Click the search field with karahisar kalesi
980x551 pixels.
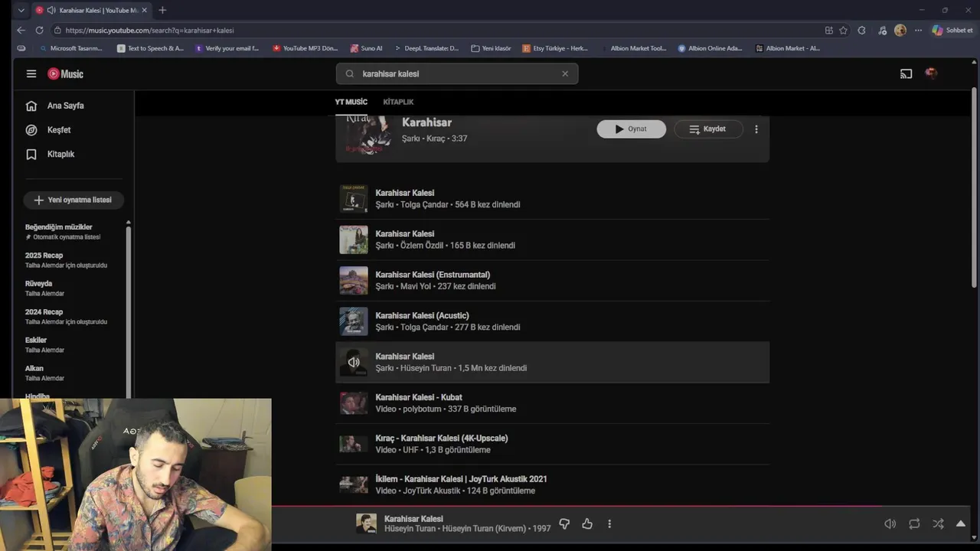point(457,73)
